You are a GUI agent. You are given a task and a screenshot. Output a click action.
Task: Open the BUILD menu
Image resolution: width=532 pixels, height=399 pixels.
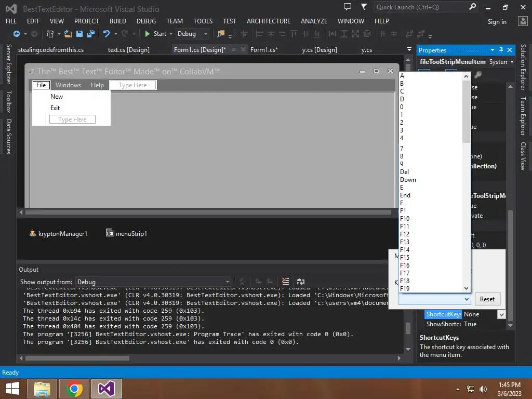coord(118,21)
